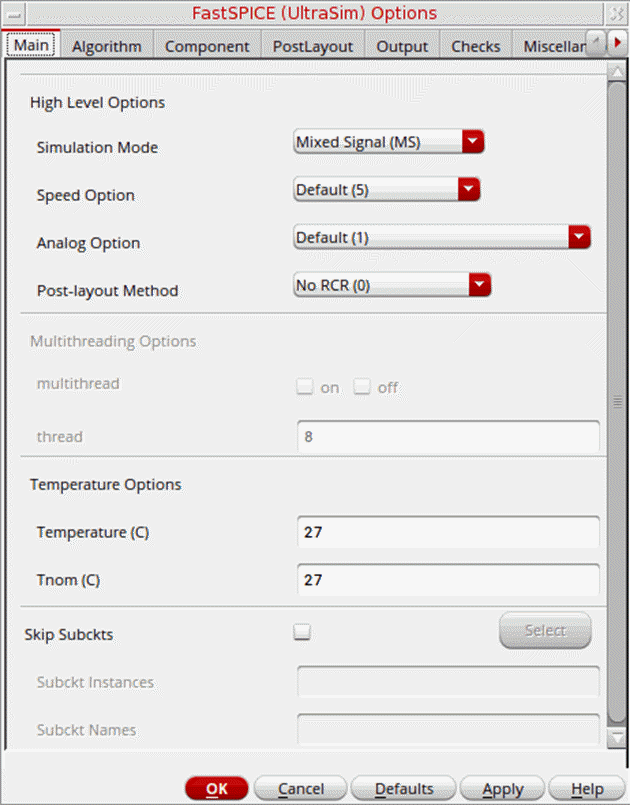Check the multithread off checkbox
630x805 pixels.
click(362, 387)
